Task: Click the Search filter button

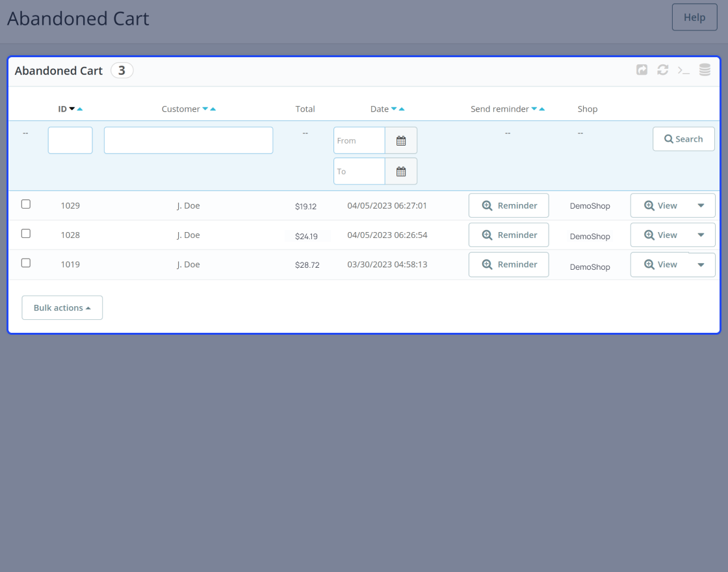Action: 683,139
